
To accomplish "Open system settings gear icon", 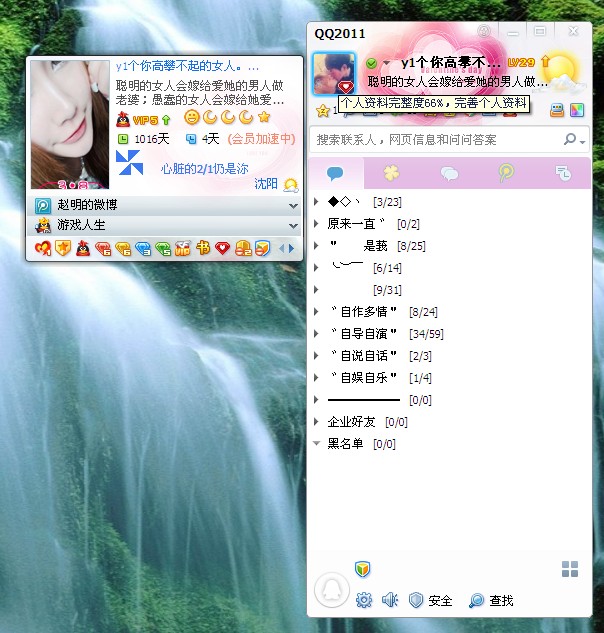I will tap(364, 600).
